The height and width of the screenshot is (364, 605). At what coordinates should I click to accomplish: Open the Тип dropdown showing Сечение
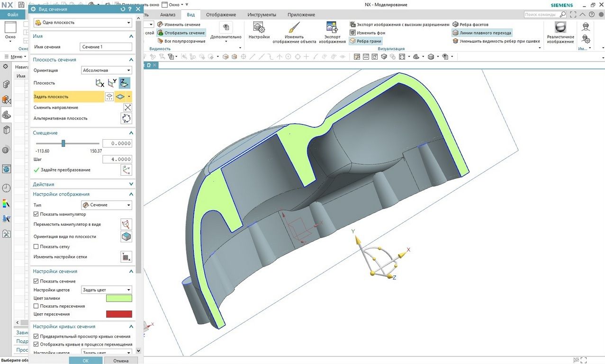pyautogui.click(x=107, y=205)
